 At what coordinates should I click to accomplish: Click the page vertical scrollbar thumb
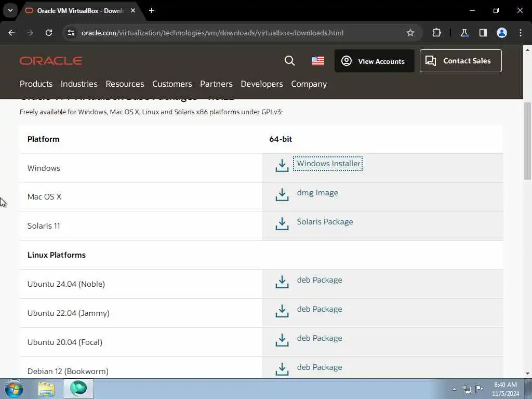[527, 141]
